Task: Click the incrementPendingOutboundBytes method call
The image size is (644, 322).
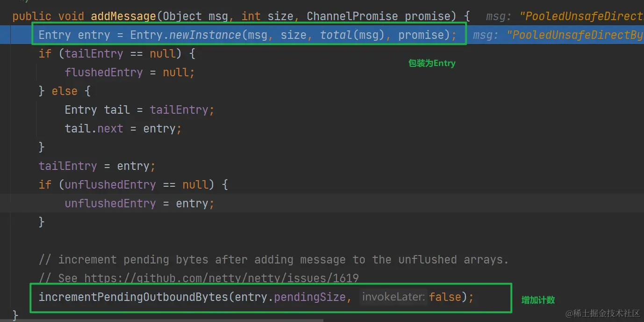Action: pyautogui.click(x=133, y=297)
